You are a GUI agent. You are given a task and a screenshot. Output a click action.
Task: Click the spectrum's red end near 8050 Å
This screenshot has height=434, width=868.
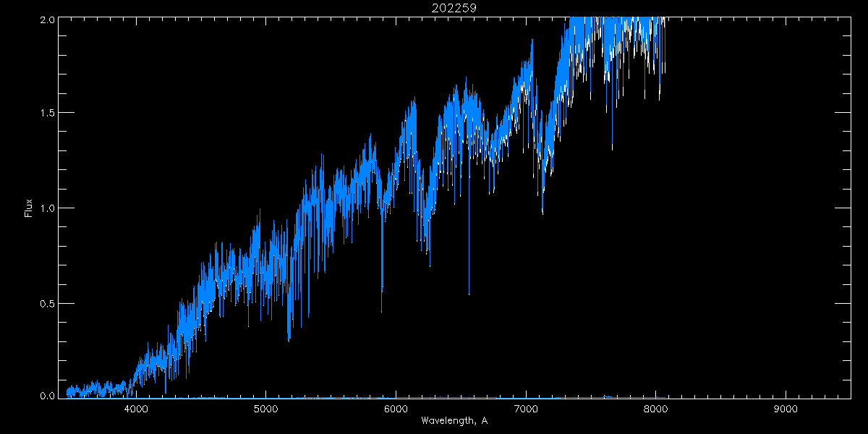[x=663, y=69]
